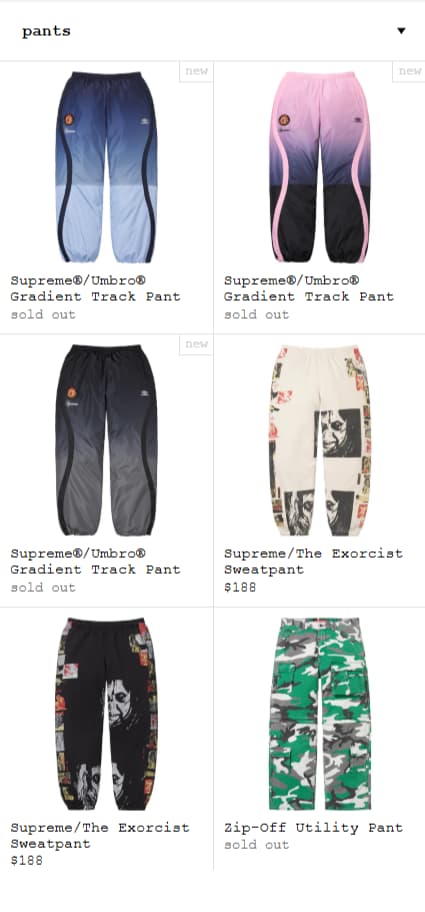The width and height of the screenshot is (425, 912).
Task: Open blue Umbro Gradient Track Pant image
Action: coord(106,167)
